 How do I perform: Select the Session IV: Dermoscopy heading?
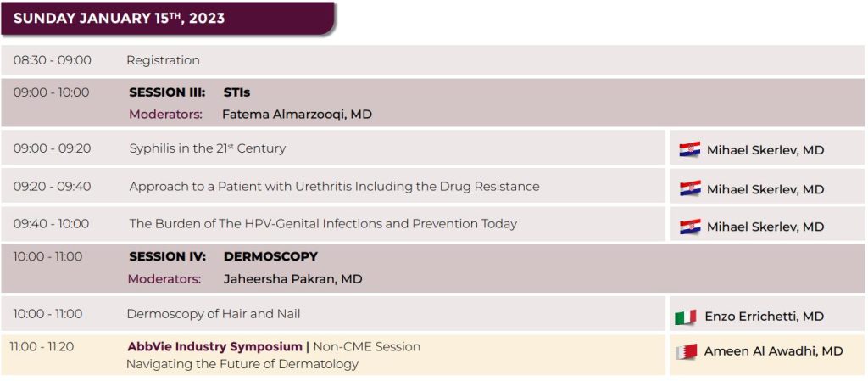(224, 257)
